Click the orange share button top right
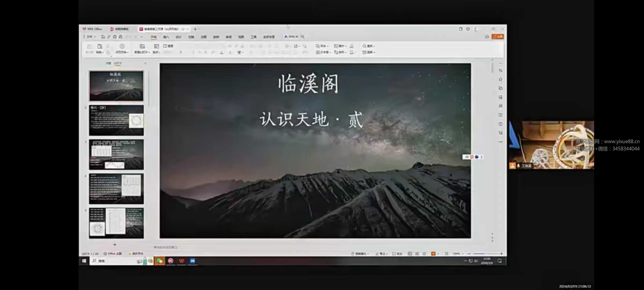The image size is (644, 290). 497,37
